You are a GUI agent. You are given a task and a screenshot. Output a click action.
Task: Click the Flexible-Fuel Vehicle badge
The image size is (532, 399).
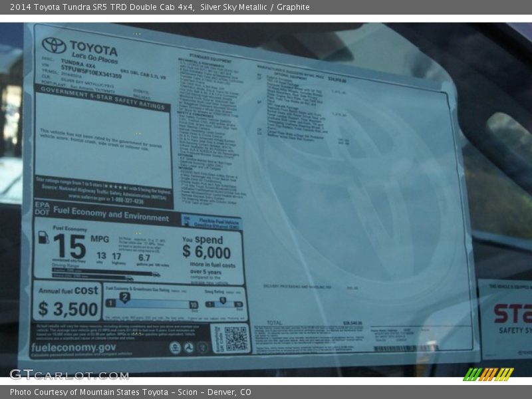(211, 223)
